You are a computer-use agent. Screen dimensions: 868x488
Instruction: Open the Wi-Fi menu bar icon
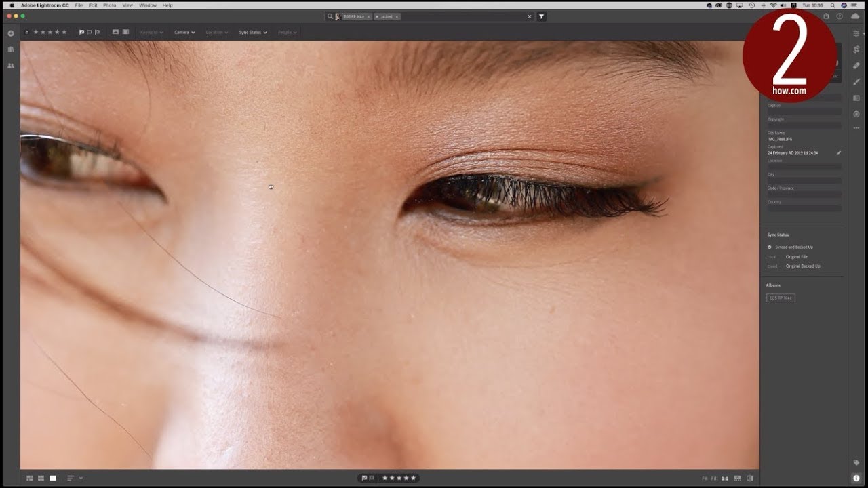pyautogui.click(x=774, y=5)
